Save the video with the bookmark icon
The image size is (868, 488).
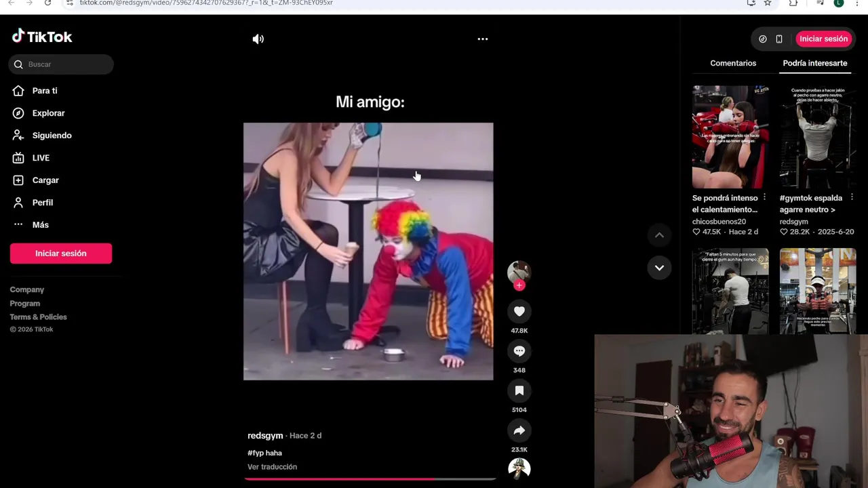[x=519, y=390]
